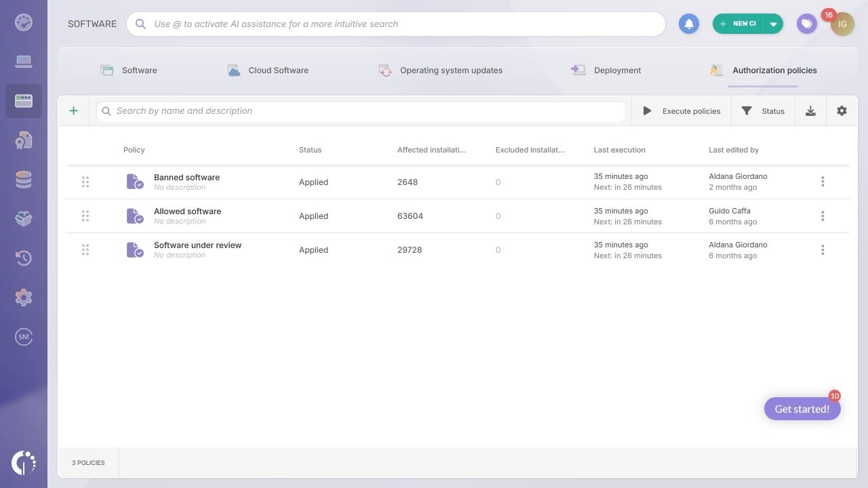The image size is (868, 488).
Task: Open the package box icon in sidebar
Action: (24, 219)
